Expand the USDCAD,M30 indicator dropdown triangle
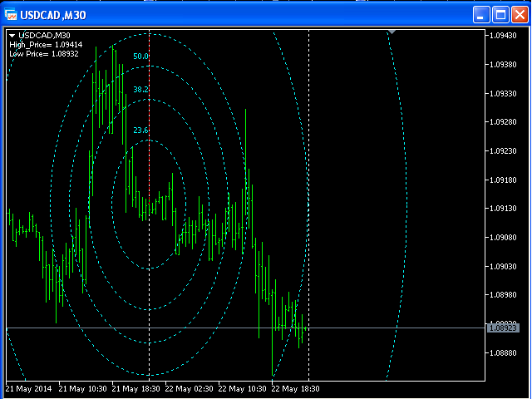 coord(12,35)
